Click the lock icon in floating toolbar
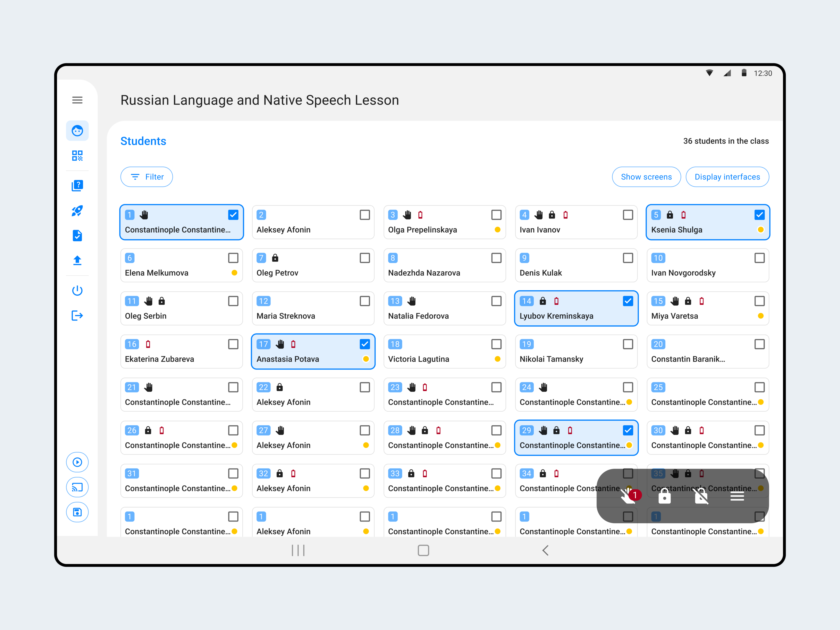Image resolution: width=840 pixels, height=630 pixels. pyautogui.click(x=664, y=496)
